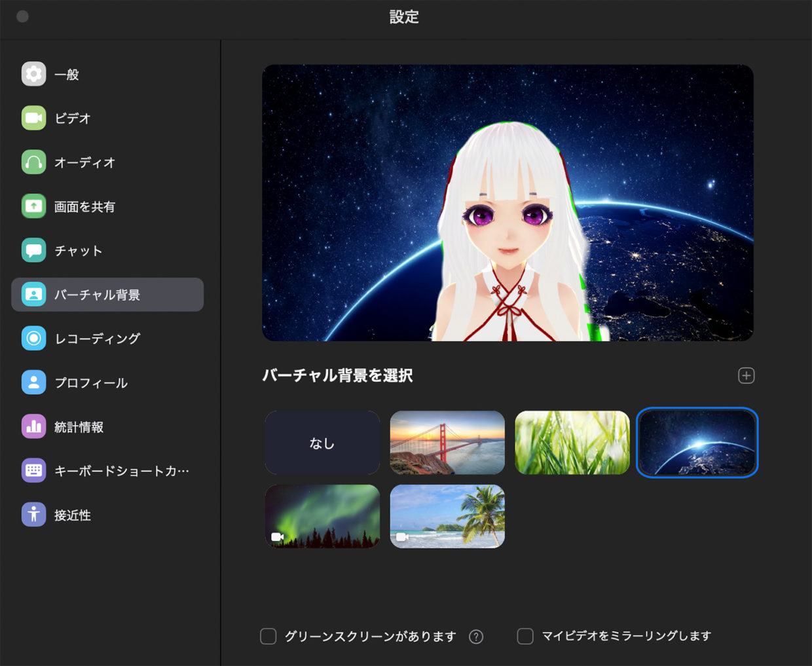The height and width of the screenshot is (666, 812).
Task: Open 接近性 label in sidebar
Action: point(73,515)
